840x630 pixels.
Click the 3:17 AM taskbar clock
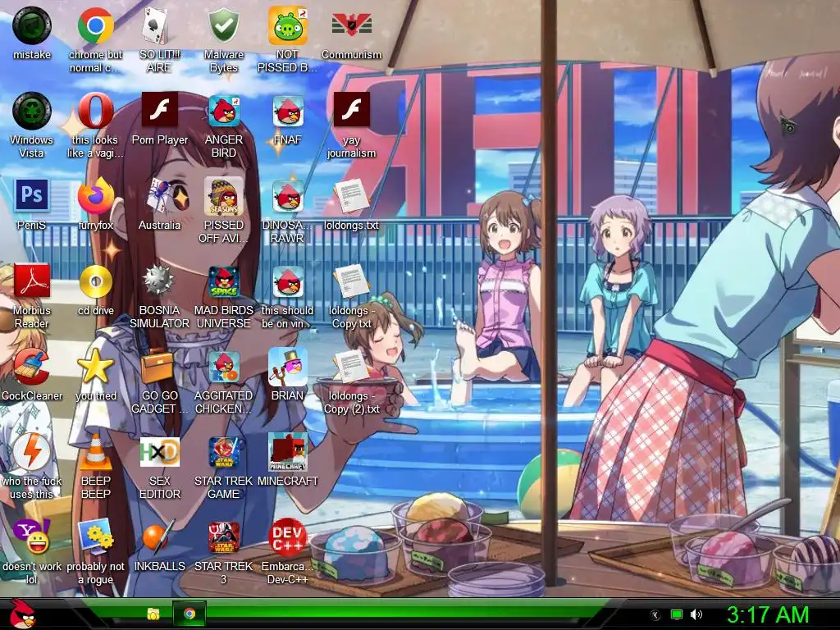[x=767, y=615]
